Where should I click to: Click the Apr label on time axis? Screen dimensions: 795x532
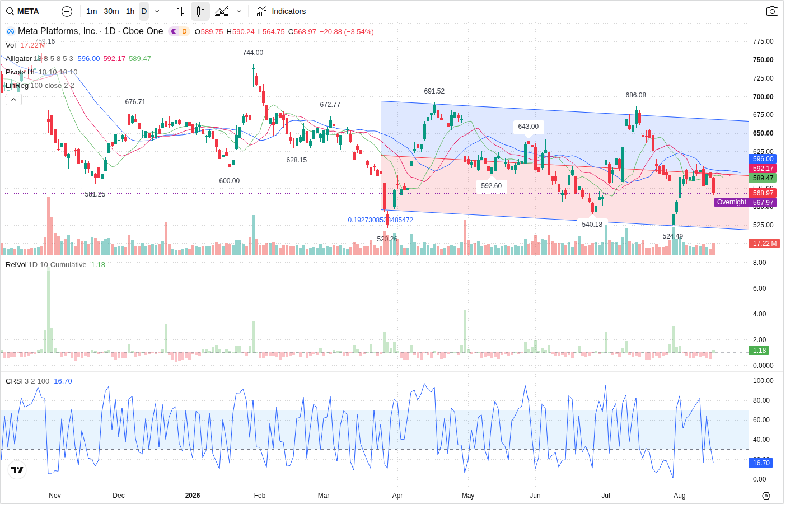(x=397, y=496)
